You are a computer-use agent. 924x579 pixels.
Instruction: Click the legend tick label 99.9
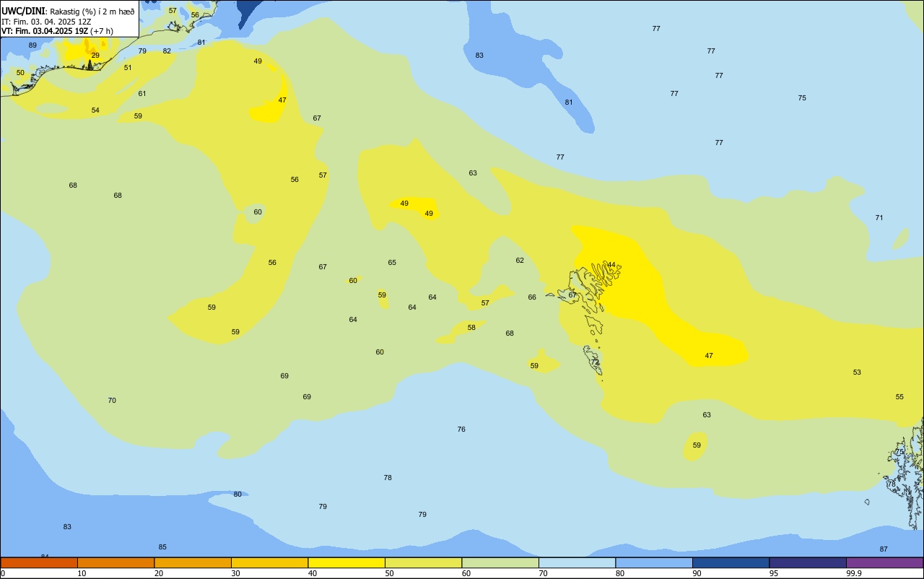[x=854, y=573]
